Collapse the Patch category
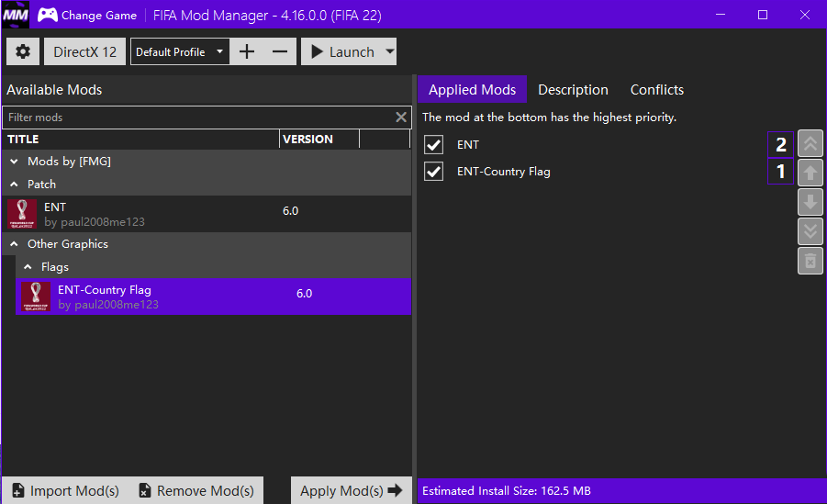Screen dimensions: 827x504 point(15,185)
